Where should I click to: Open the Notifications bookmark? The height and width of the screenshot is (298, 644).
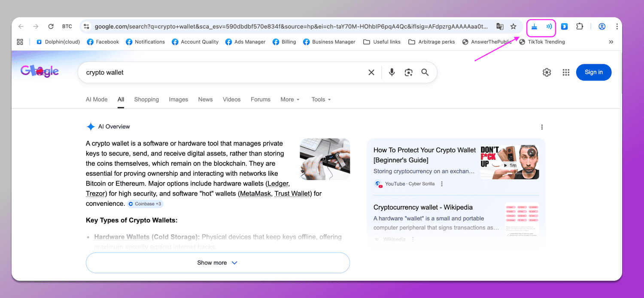click(145, 42)
